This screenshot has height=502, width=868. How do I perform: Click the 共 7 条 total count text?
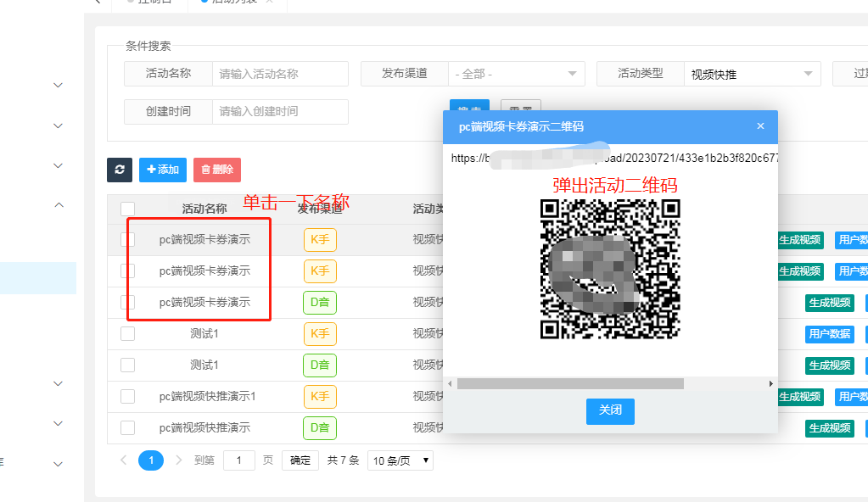(344, 460)
